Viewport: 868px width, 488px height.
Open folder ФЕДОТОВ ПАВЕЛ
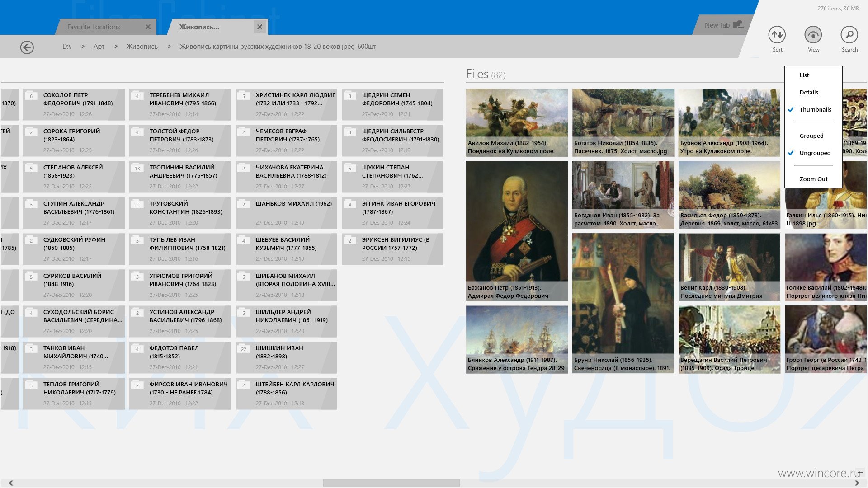[180, 357]
